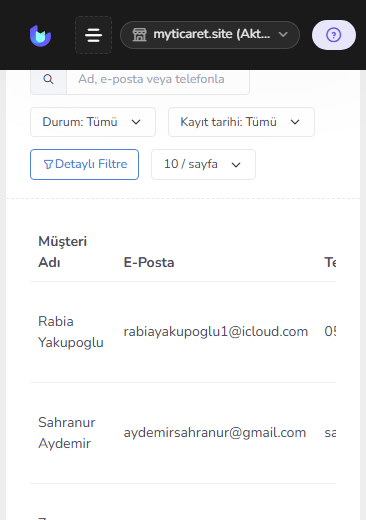Click the Müşteri Adı column header
This screenshot has height=520, width=366.
point(63,252)
